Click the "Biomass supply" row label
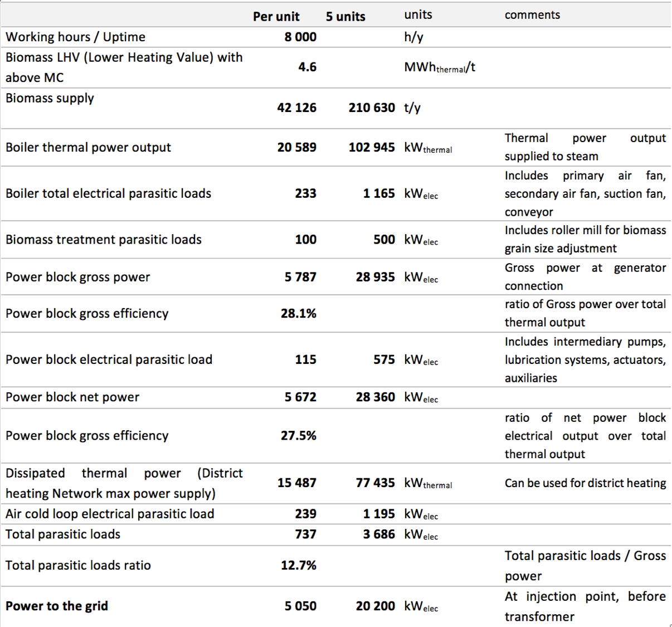 click(50, 98)
